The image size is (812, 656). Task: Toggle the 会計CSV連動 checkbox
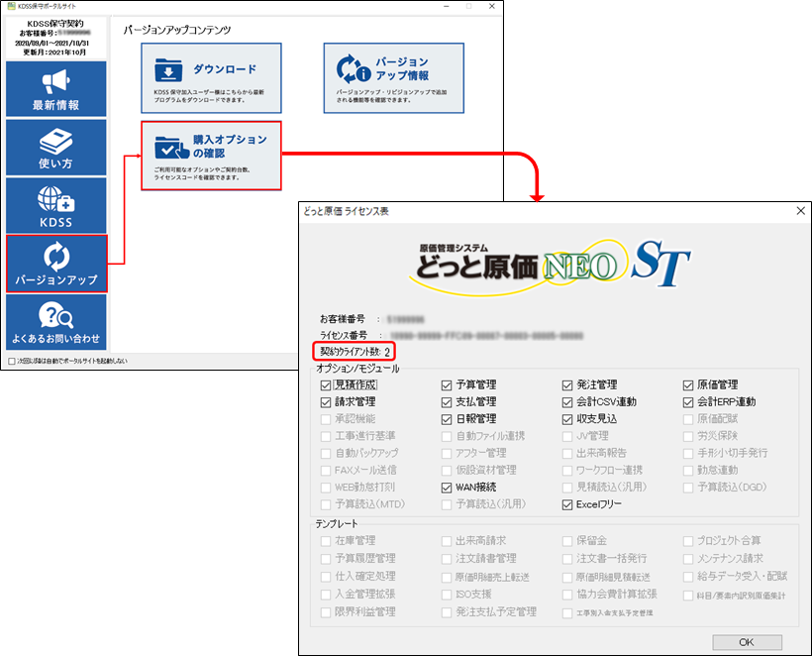567,402
